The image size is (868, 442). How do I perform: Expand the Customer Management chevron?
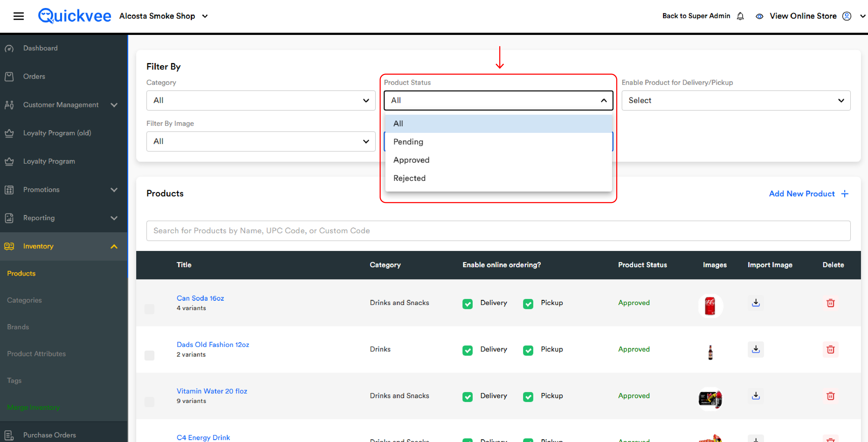tap(114, 105)
